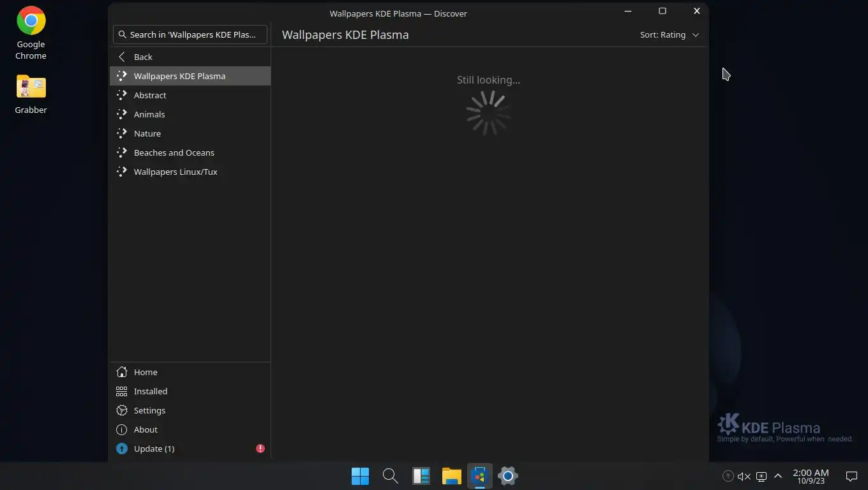Click the Home icon in sidebar

(x=122, y=372)
